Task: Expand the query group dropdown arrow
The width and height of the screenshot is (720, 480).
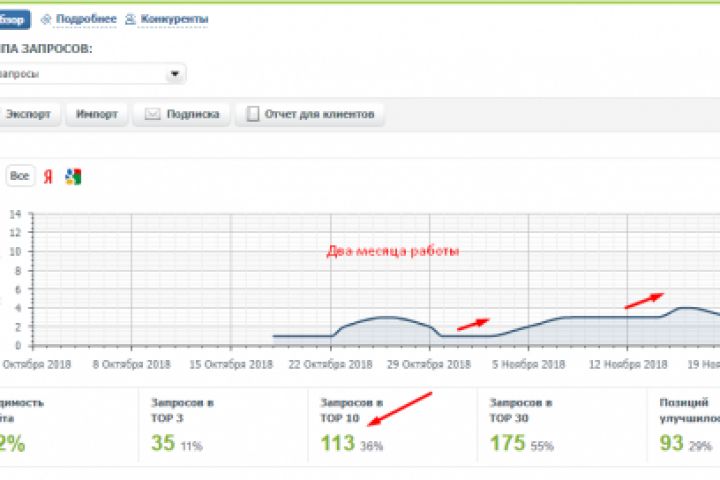Action: click(x=174, y=74)
